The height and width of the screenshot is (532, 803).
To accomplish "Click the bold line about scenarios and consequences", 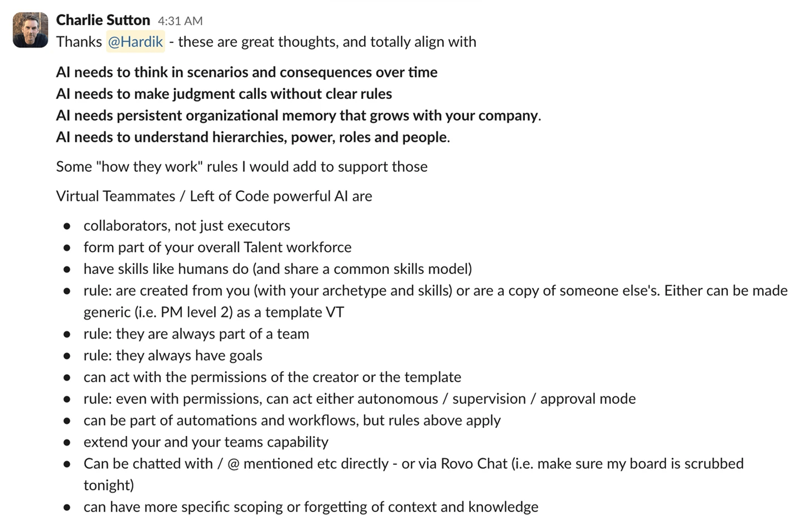I will click(247, 72).
